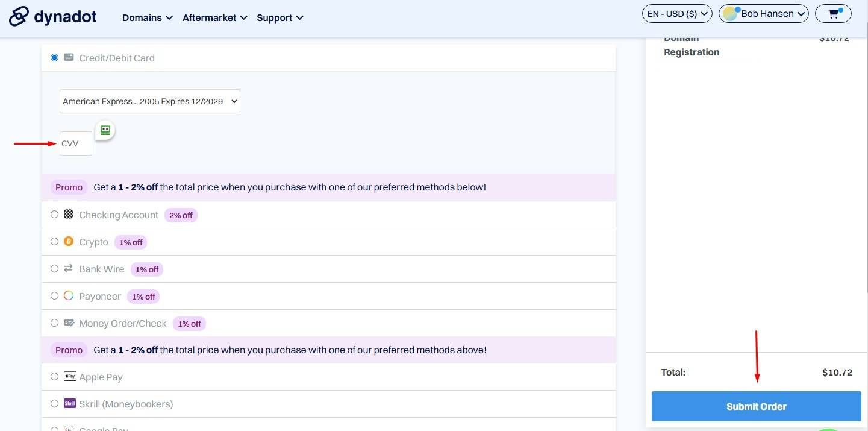Screen dimensions: 868x431
Task: Select the Skrill (Moneybookers) radio button
Action: click(x=55, y=403)
